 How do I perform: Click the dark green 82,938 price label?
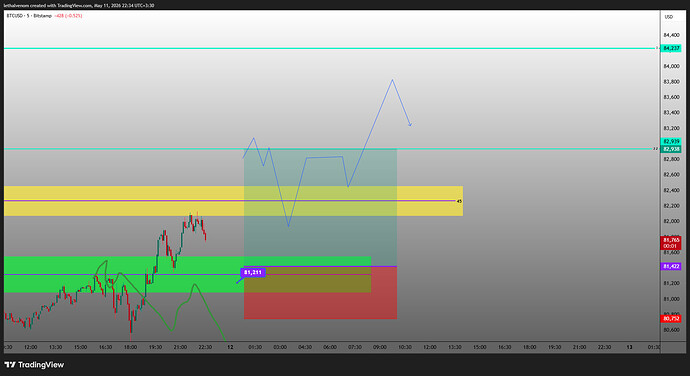coord(671,149)
